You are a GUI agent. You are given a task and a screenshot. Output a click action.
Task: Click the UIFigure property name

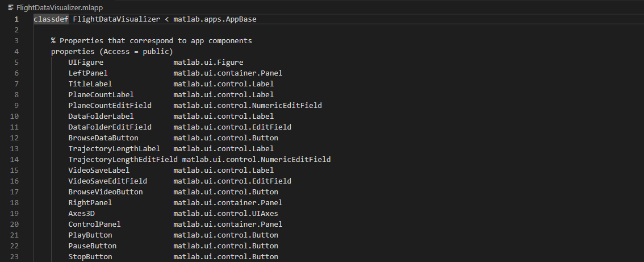86,62
